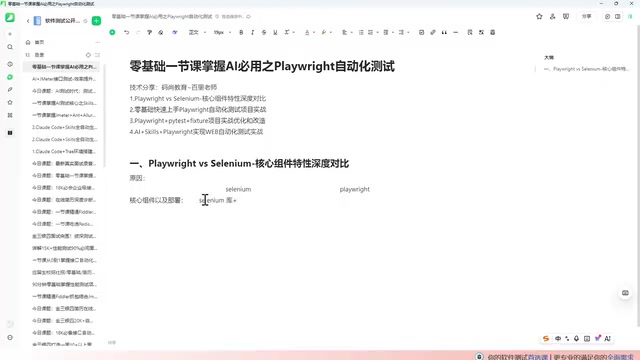This screenshot has height=360, width=640.
Task: Click the floating keyboard shortcut icon
Action: (625, 293)
